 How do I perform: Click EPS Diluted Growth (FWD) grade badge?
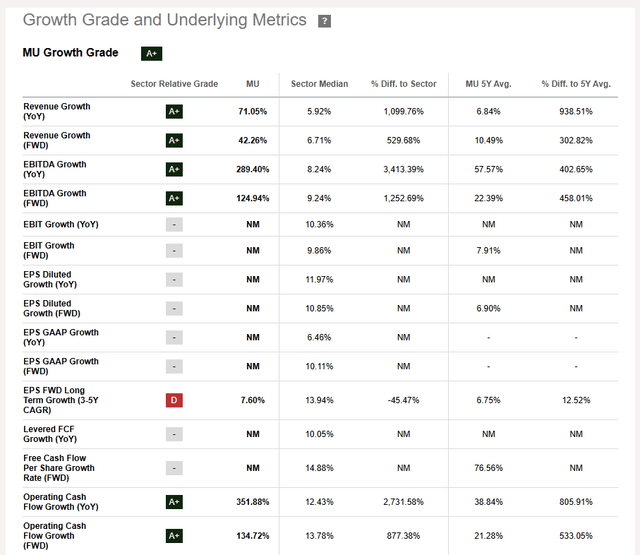coord(174,309)
